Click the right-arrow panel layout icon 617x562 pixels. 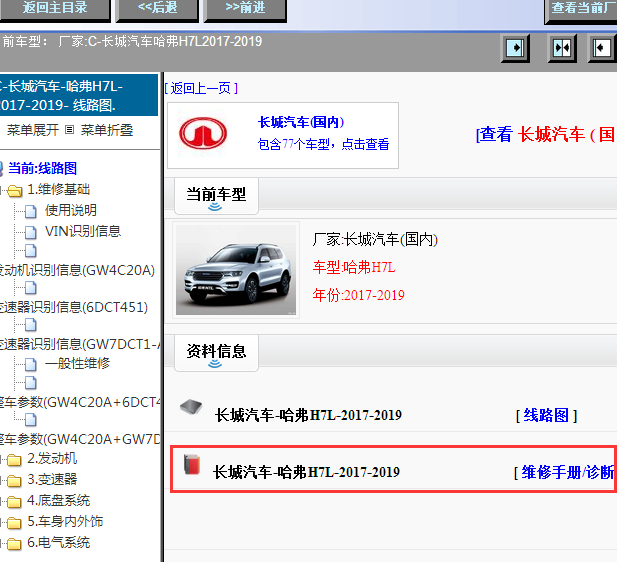coord(515,48)
